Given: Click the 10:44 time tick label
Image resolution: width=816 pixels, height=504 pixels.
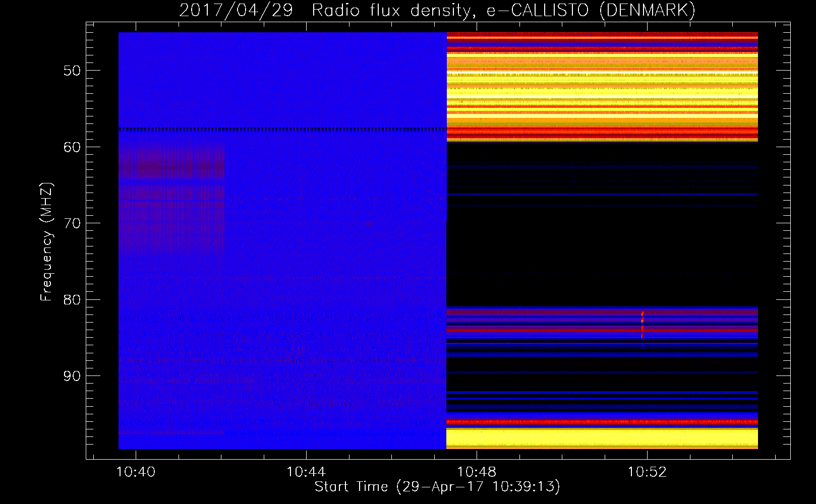Looking at the screenshot, I should point(306,472).
